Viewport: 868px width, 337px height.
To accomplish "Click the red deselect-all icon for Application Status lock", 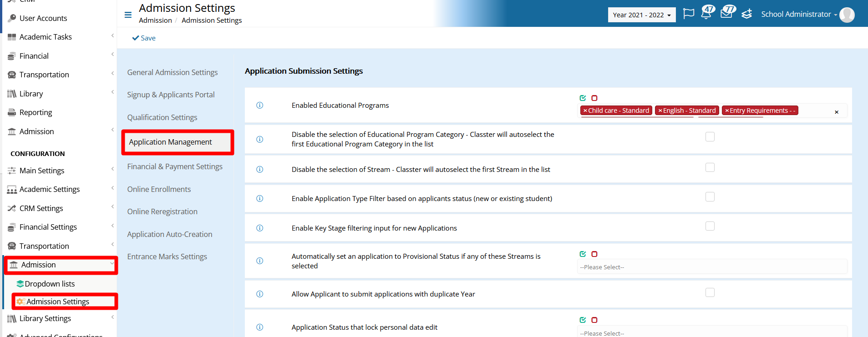I will pos(594,320).
